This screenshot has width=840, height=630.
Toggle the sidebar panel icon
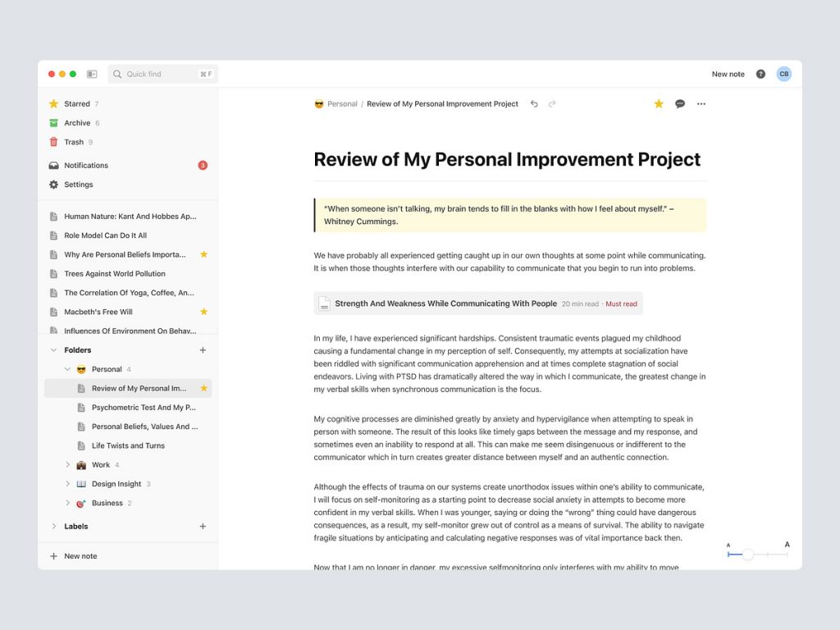pos(92,74)
